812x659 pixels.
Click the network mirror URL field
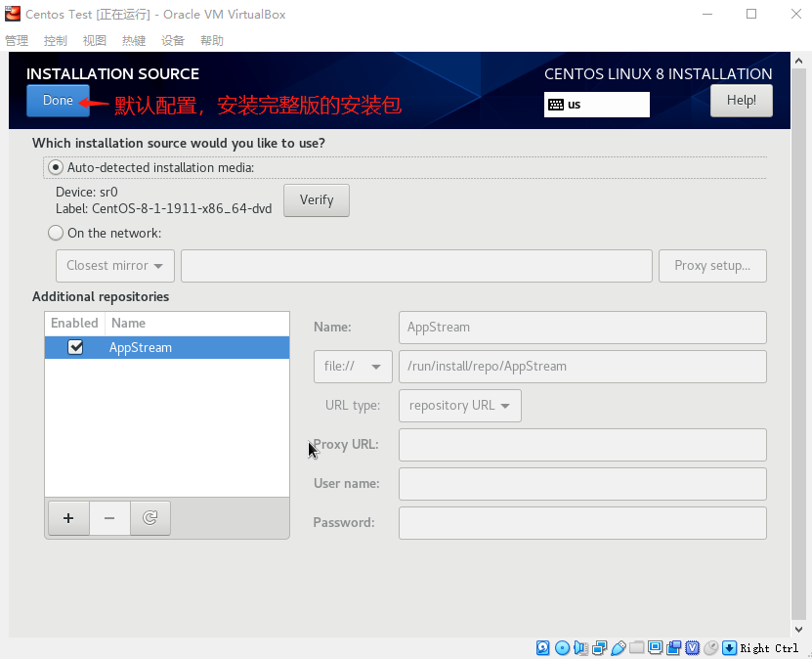416,266
